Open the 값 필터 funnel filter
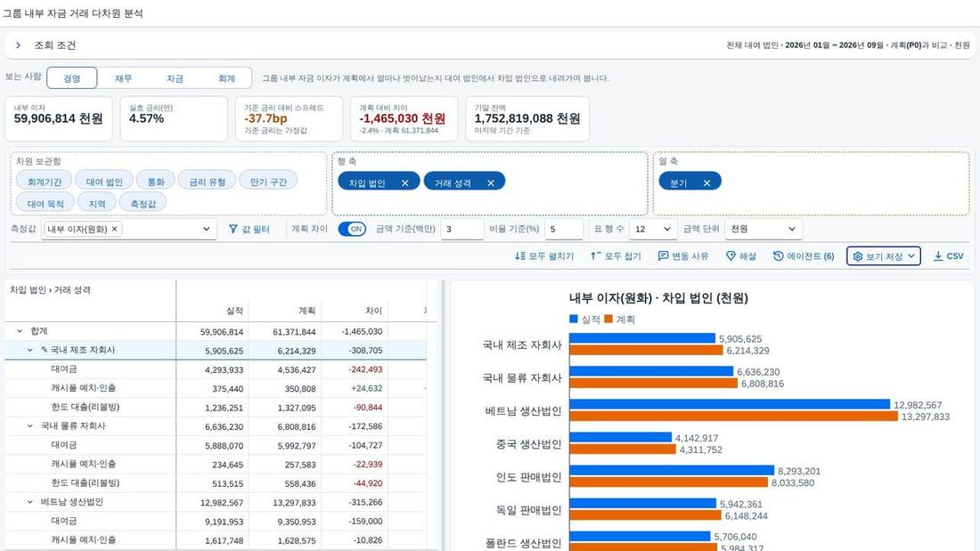Screen dimensions: 980x551 click(249, 230)
